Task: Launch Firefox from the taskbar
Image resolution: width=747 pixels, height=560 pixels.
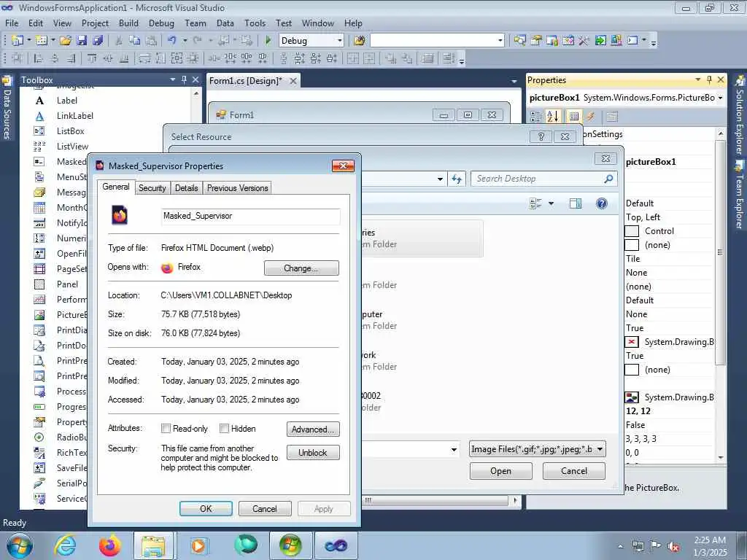Action: click(110, 545)
